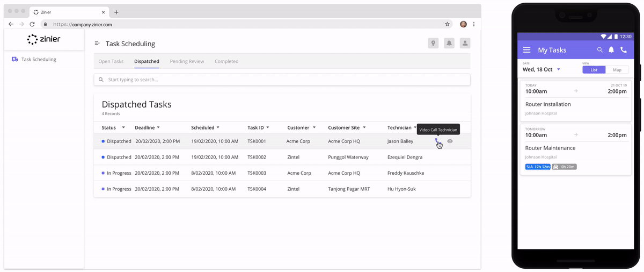Screen dimensions: 644x272
Task: Click technician name Hu Hyon-Suk
Action: pos(401,189)
